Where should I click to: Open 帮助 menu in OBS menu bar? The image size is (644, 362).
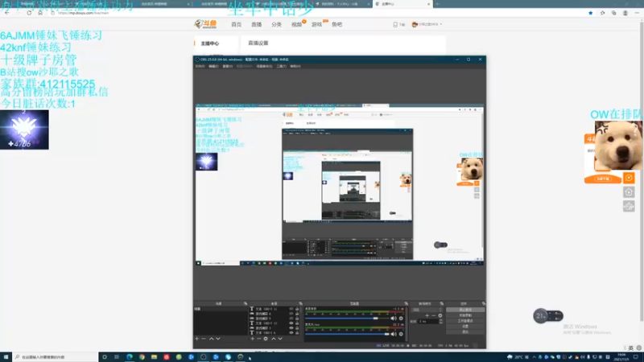click(x=295, y=66)
